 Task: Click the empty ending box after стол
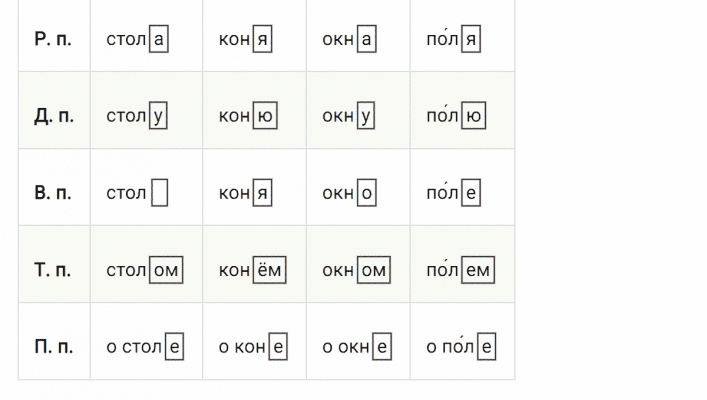tap(159, 193)
